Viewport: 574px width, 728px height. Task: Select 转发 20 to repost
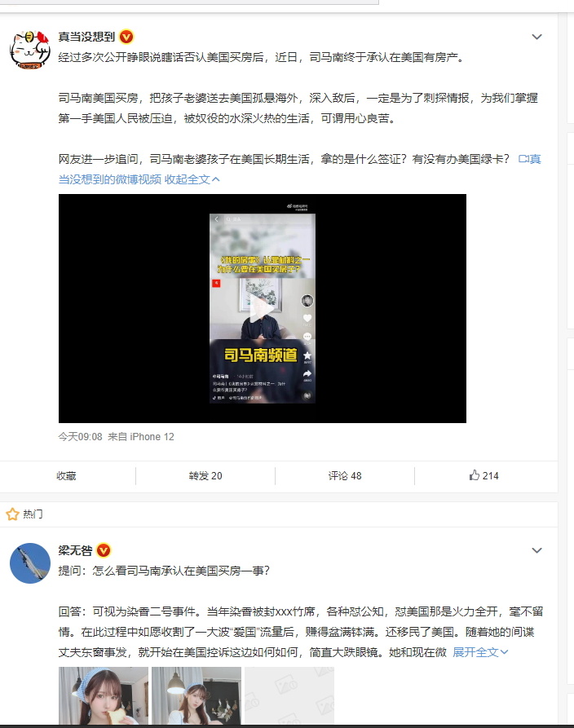[205, 476]
